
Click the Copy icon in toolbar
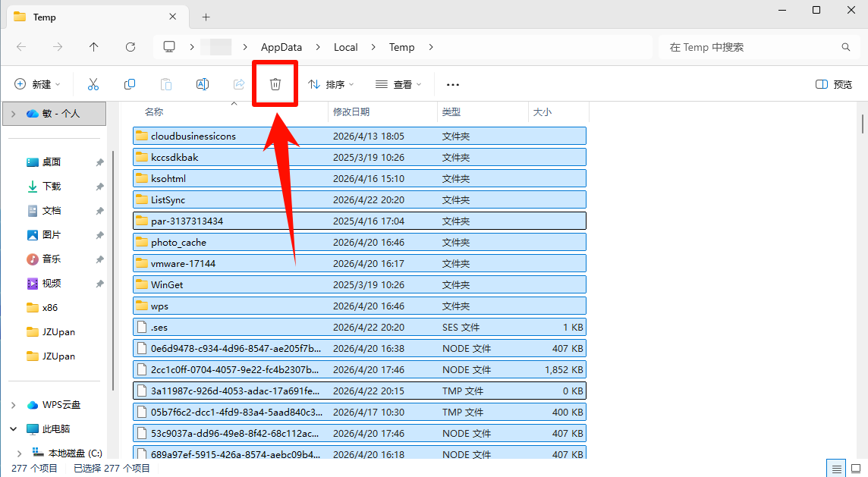point(130,84)
